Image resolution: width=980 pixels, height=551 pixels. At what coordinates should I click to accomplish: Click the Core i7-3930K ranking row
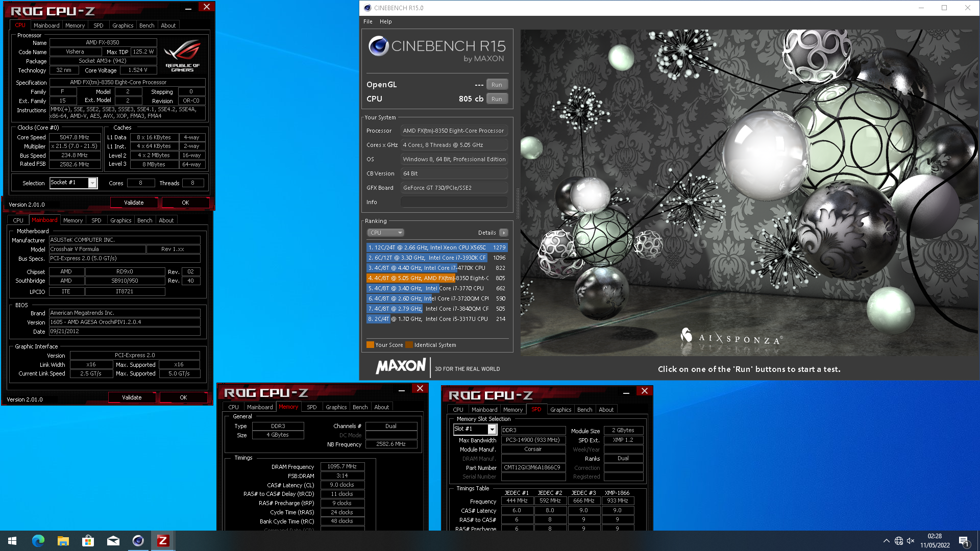pos(437,258)
